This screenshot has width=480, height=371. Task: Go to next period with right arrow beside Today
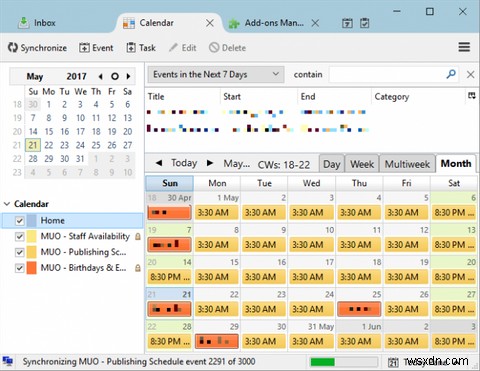point(210,163)
